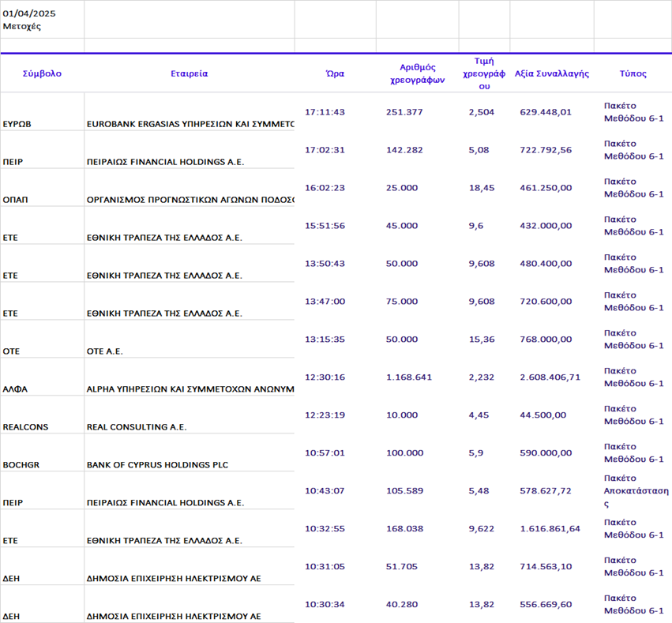Select value cell 714.563,10
The height and width of the screenshot is (623, 672).
coord(545,566)
